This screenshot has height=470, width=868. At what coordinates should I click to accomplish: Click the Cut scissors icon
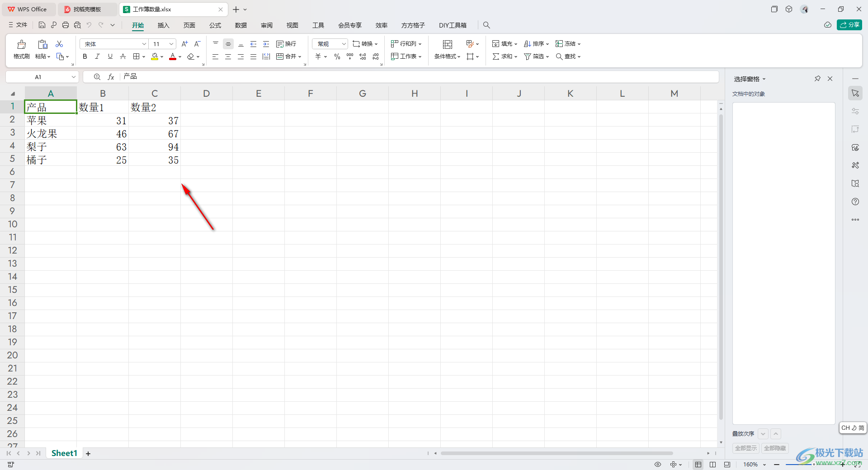[59, 44]
